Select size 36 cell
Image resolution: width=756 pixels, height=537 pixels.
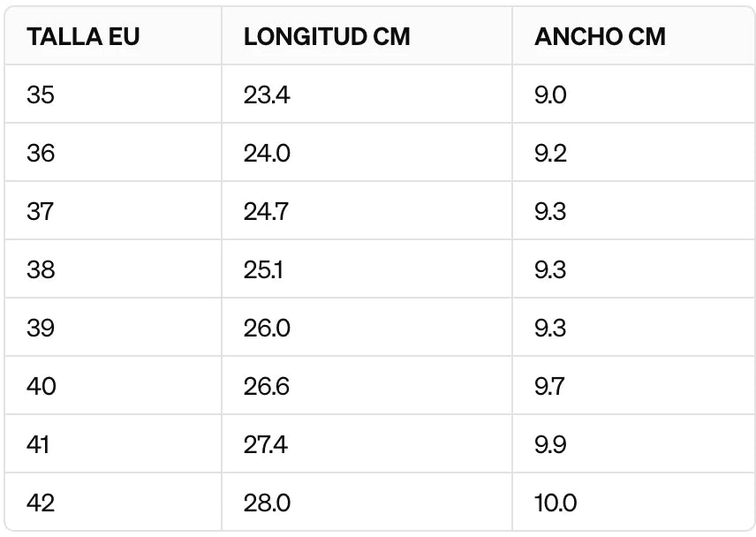click(x=41, y=153)
